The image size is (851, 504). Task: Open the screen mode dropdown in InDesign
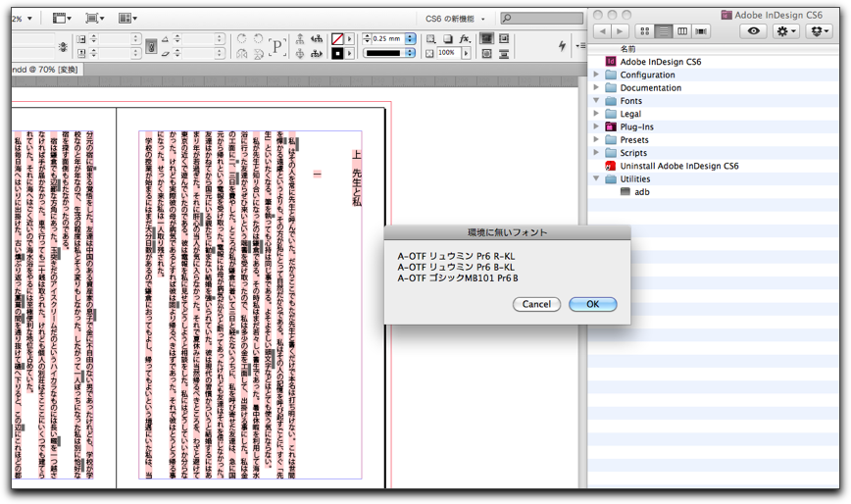(95, 19)
